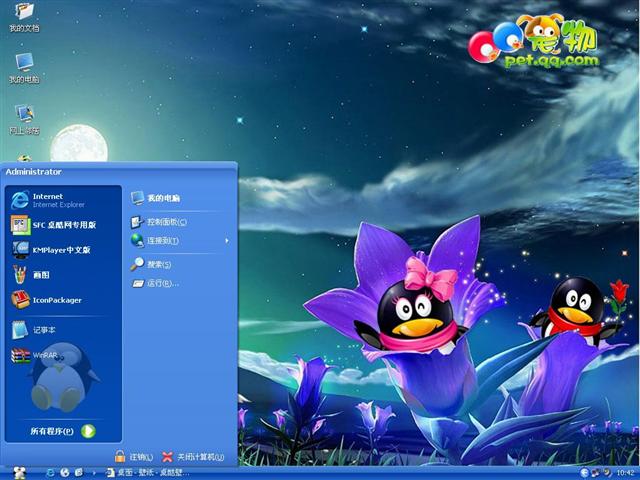Click the Notepad icon in Start menu
640x480 pixels.
[x=19, y=330]
